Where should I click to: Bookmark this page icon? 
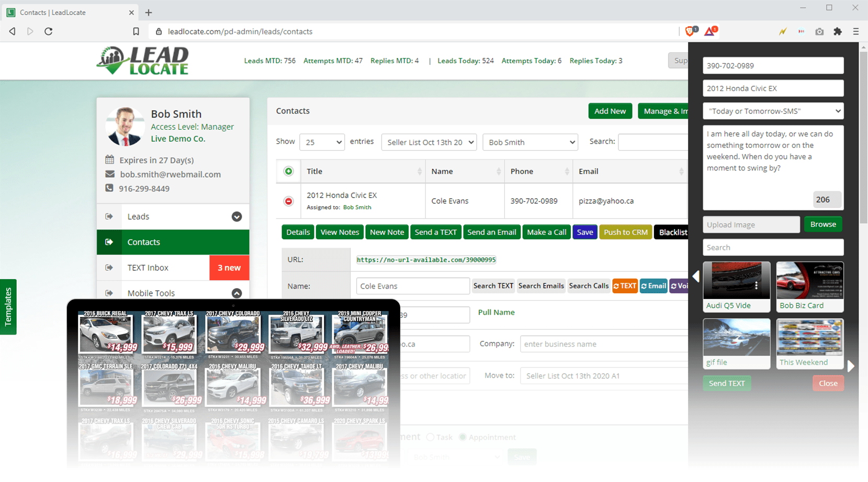coord(136,31)
